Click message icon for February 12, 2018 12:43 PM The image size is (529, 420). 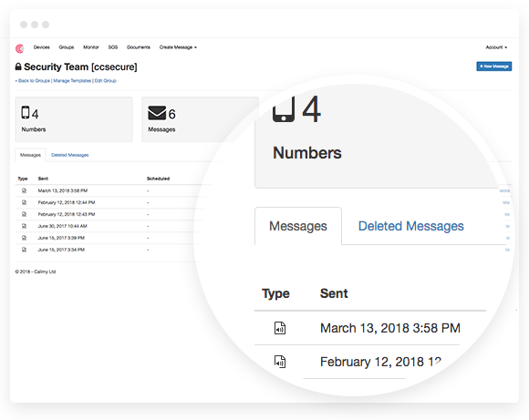coord(24,214)
